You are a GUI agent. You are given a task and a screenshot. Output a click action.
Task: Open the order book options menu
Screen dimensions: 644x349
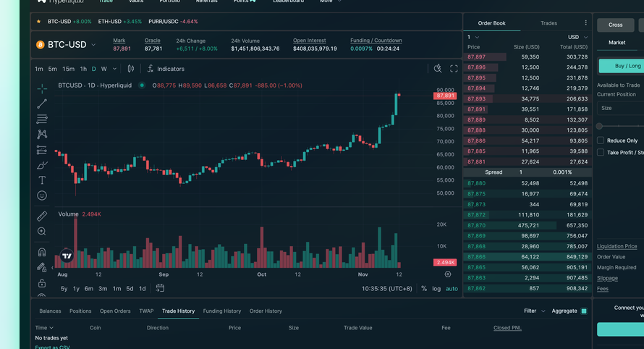tap(585, 23)
